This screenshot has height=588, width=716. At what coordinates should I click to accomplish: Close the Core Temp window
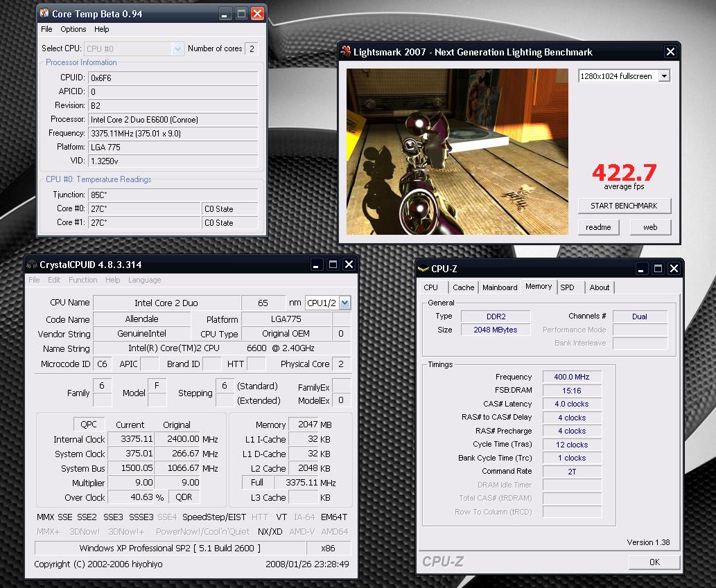click(x=258, y=14)
